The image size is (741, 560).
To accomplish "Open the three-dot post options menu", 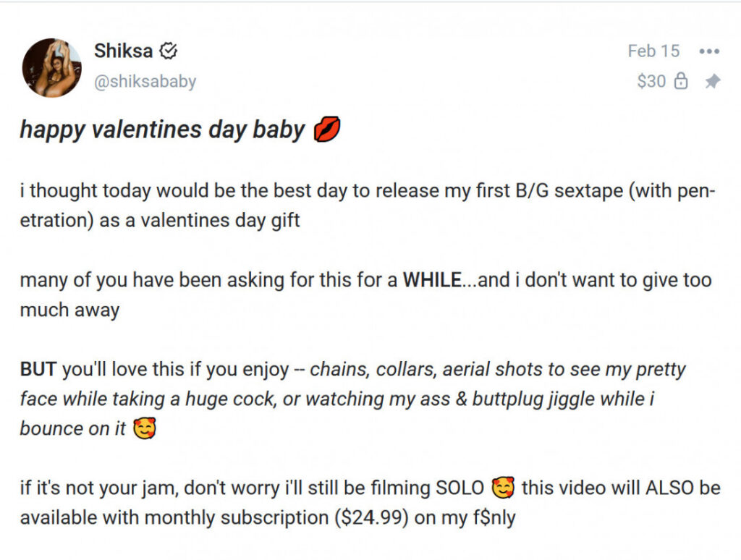I will coord(709,51).
